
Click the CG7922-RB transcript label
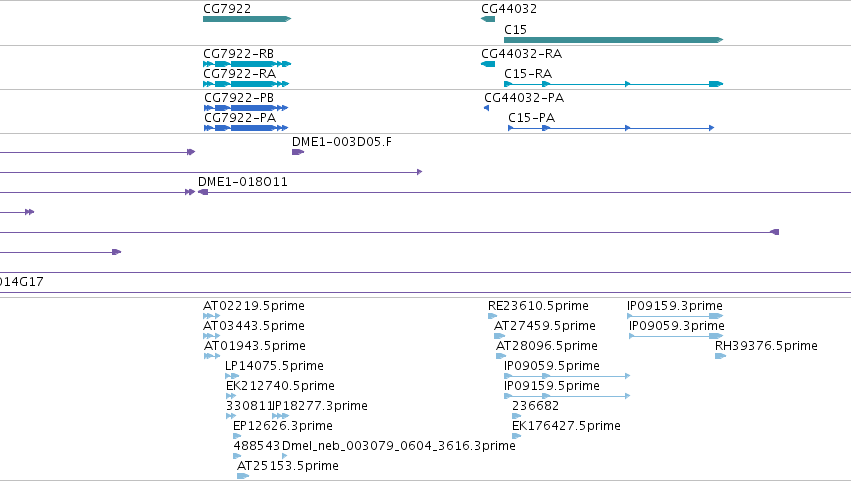pos(238,54)
